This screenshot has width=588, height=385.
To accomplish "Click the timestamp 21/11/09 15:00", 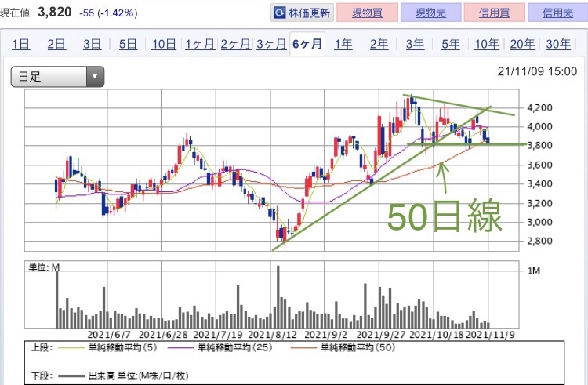I will point(537,71).
